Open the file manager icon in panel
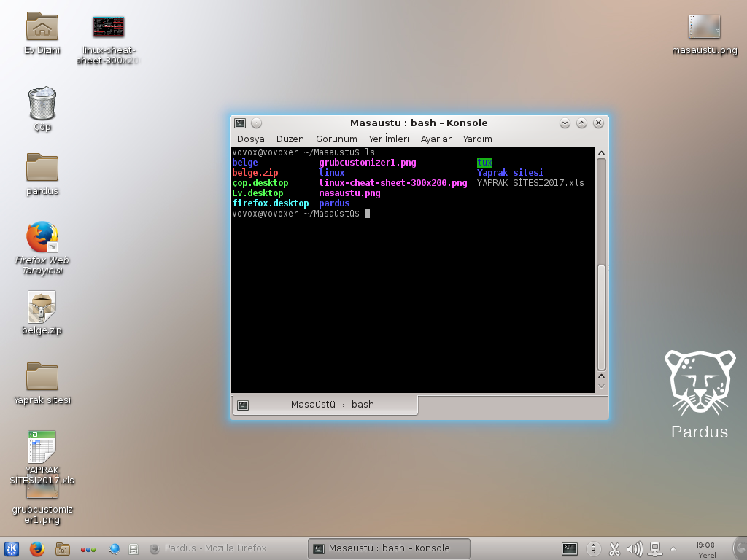This screenshot has width=747, height=560. click(x=63, y=548)
